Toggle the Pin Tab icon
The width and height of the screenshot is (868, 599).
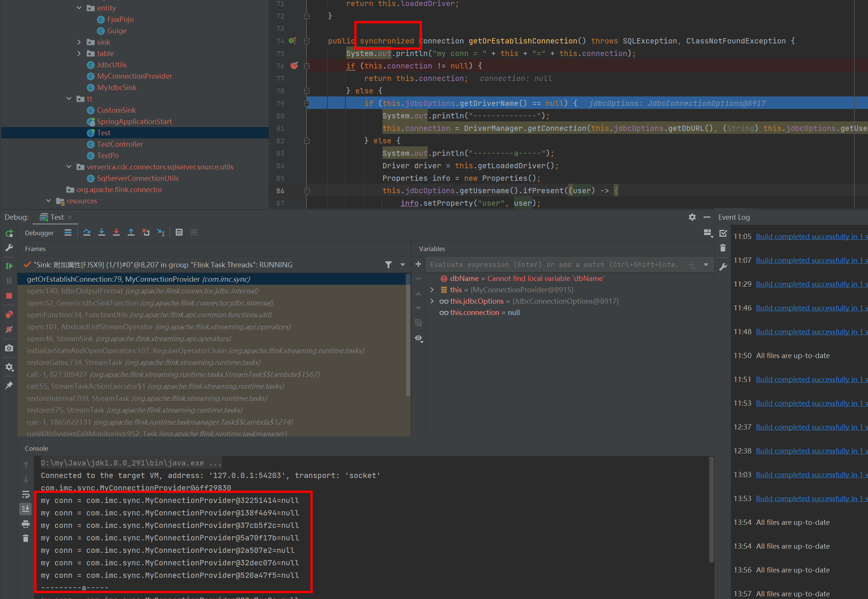coord(9,385)
